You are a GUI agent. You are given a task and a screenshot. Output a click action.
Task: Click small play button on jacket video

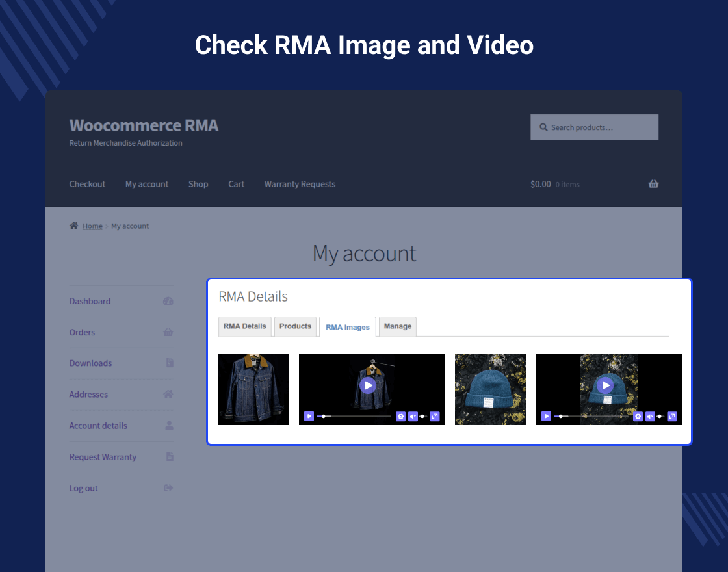[309, 417]
